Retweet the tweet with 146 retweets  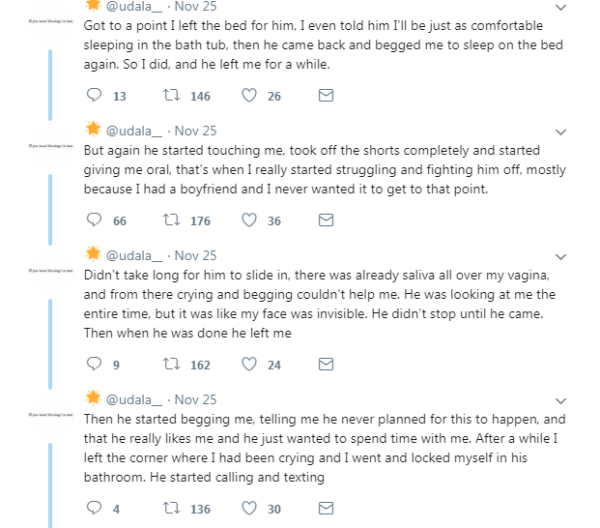[171, 95]
